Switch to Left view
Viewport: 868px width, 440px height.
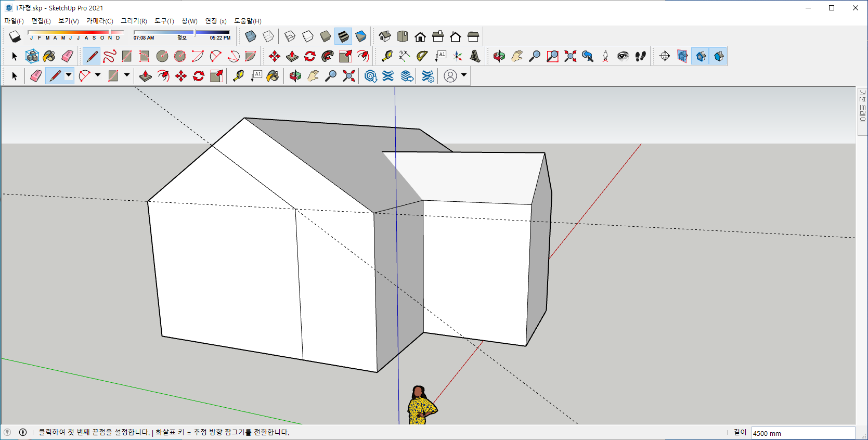[473, 36]
